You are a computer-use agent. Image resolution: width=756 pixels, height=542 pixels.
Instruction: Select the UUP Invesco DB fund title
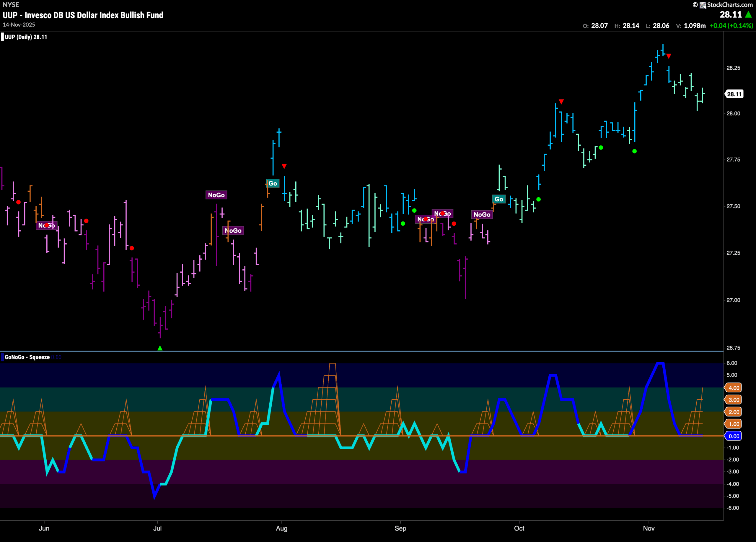[83, 15]
